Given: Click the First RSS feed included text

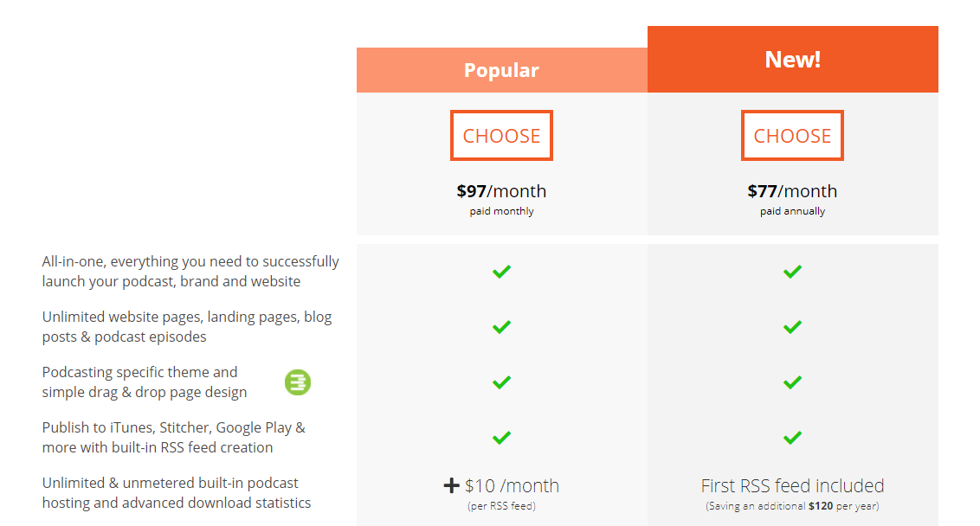Looking at the screenshot, I should [792, 485].
